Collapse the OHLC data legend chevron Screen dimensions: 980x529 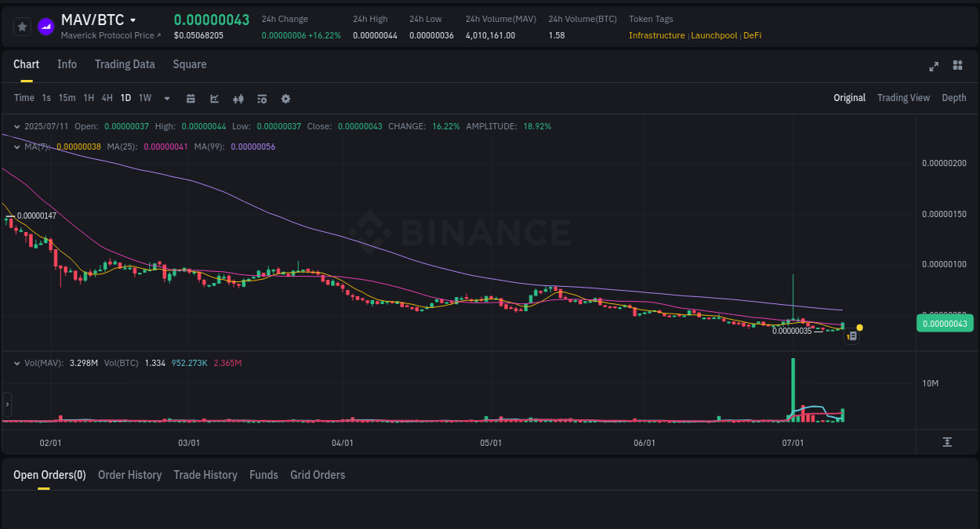(17, 125)
